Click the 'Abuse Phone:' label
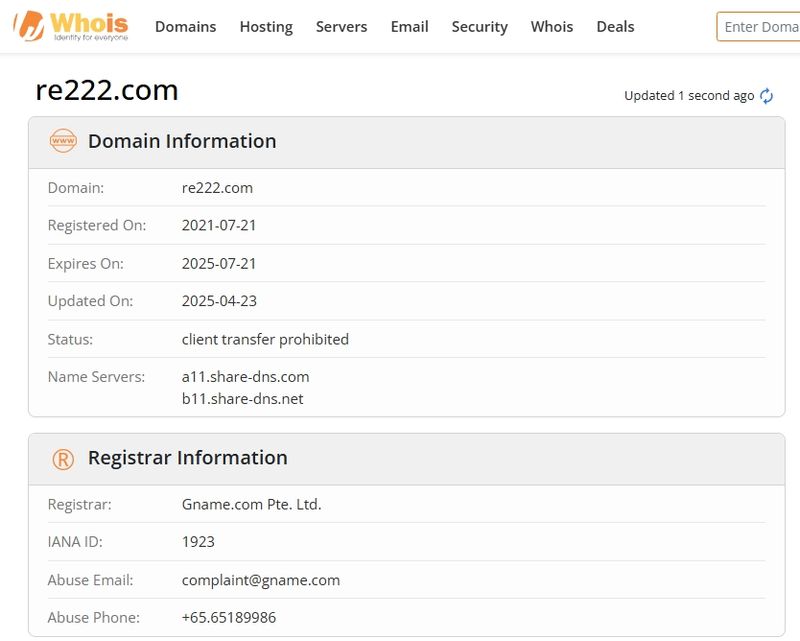Image resolution: width=800 pixels, height=641 pixels. [x=94, y=618]
